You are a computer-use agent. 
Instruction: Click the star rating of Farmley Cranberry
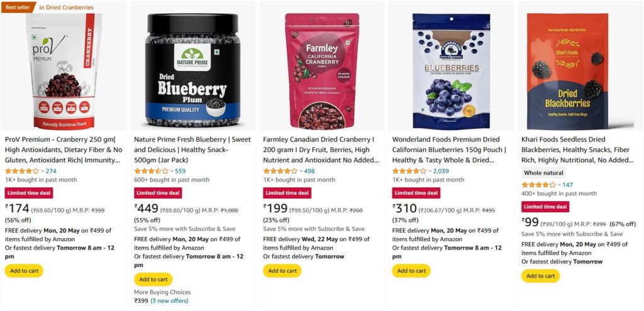280,171
